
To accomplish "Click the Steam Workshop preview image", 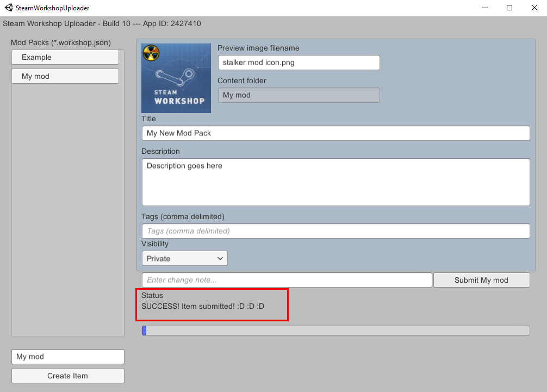I will click(x=176, y=78).
